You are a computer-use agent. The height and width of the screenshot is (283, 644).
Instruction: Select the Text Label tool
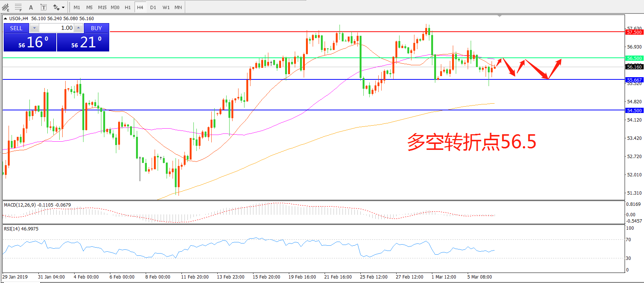pos(44,7)
